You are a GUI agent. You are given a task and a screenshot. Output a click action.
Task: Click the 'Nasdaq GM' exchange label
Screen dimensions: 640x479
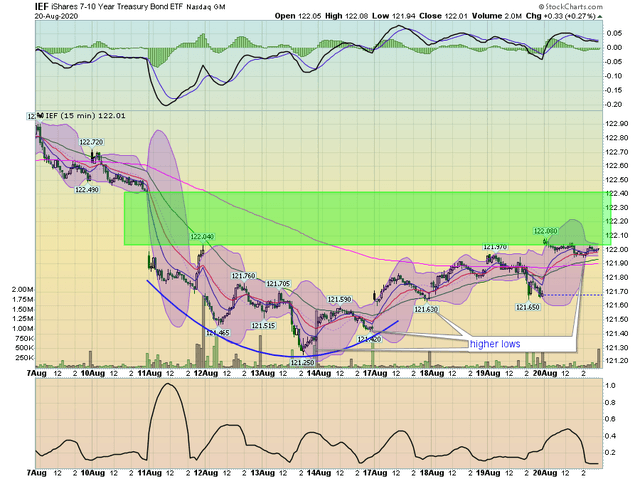click(x=206, y=7)
